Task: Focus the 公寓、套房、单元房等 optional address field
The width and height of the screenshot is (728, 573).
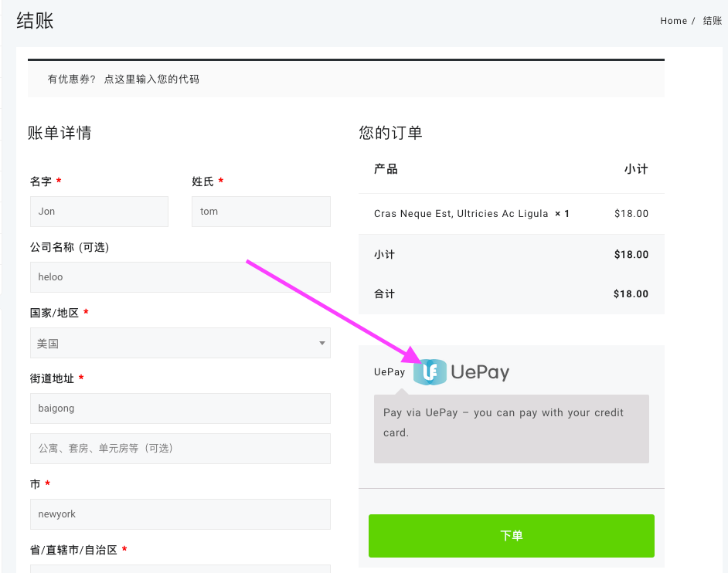Action: click(180, 448)
